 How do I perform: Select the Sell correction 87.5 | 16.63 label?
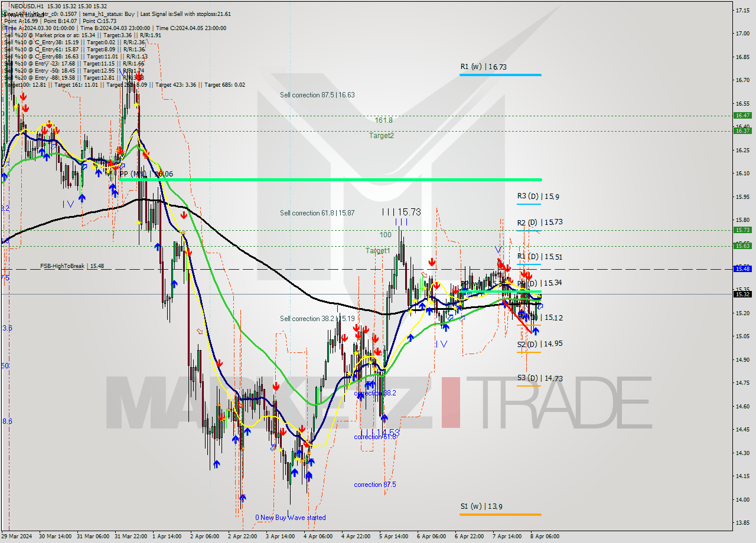point(317,94)
